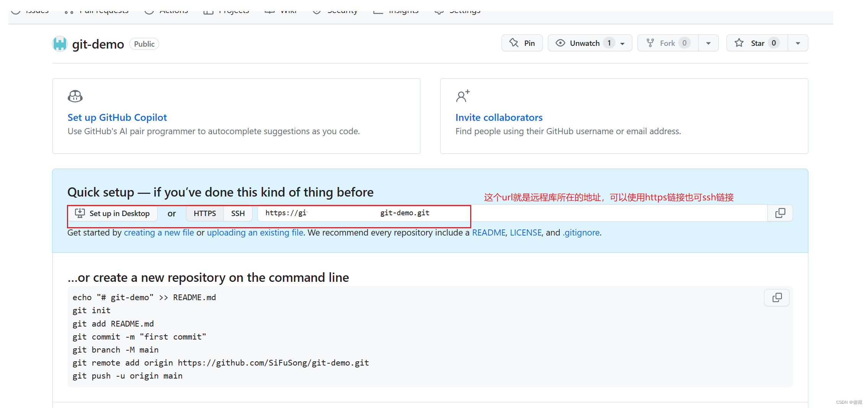Open Set up GitHub Copilot link
Viewport: 868px width, 408px height.
click(x=117, y=117)
